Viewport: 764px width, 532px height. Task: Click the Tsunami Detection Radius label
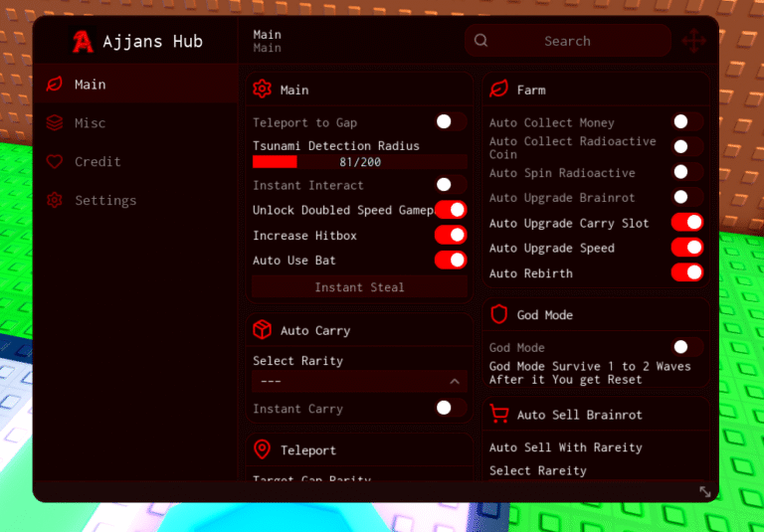pos(335,145)
